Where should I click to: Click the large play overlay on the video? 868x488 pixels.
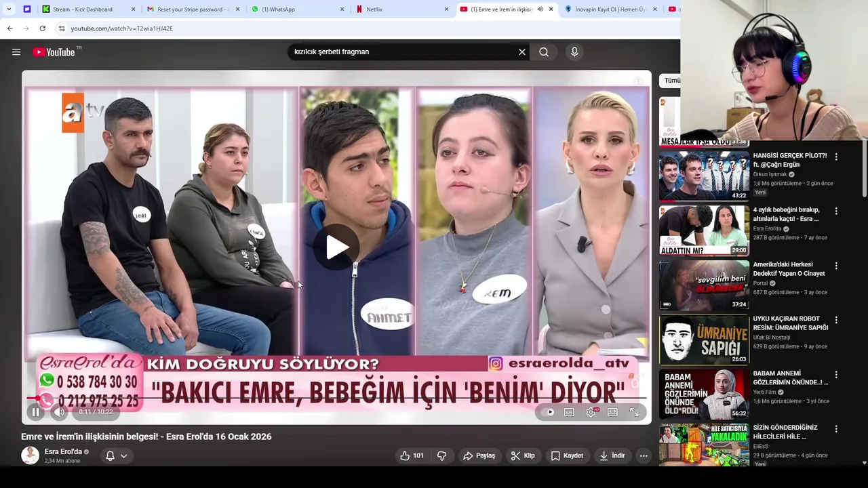[337, 247]
